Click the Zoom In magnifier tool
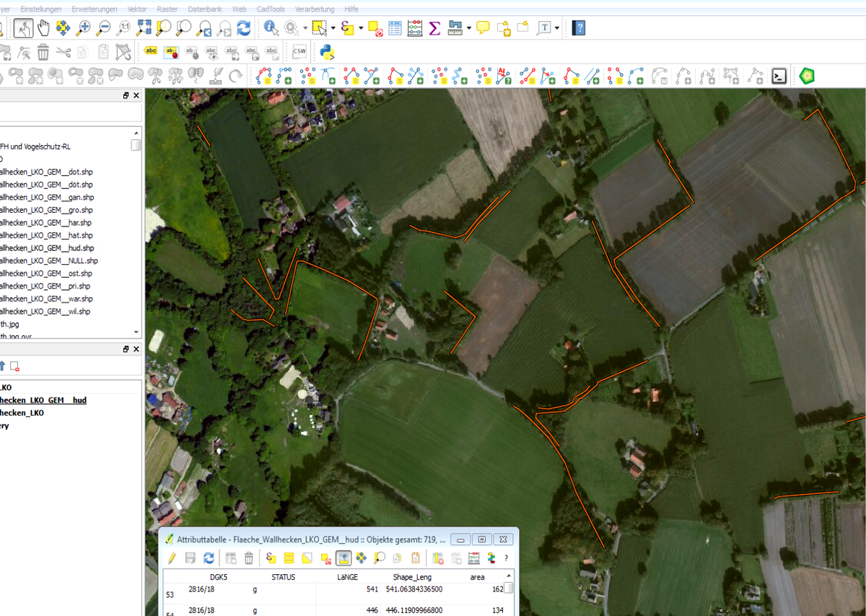 pyautogui.click(x=83, y=28)
